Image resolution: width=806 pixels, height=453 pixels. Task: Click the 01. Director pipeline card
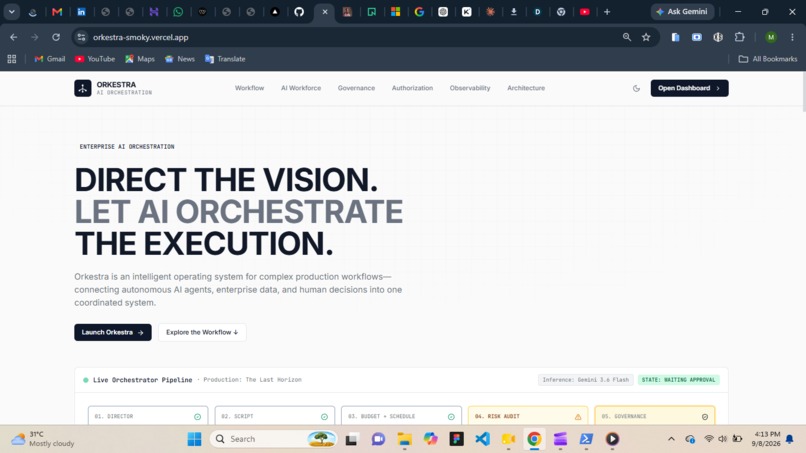click(x=148, y=415)
